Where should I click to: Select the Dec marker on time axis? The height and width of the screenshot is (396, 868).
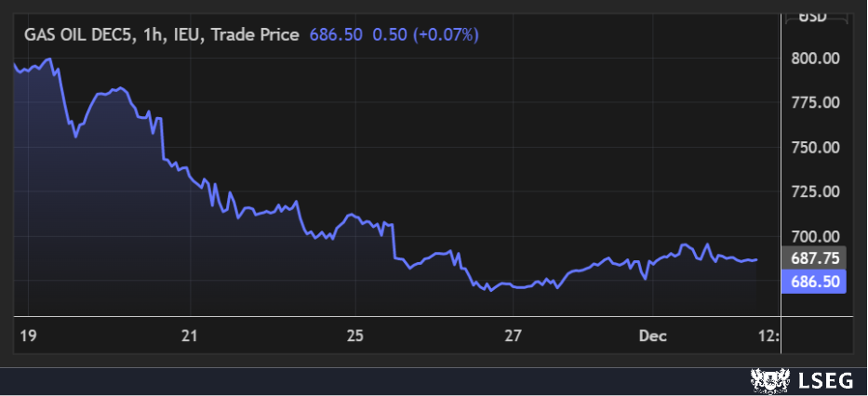[x=652, y=335]
